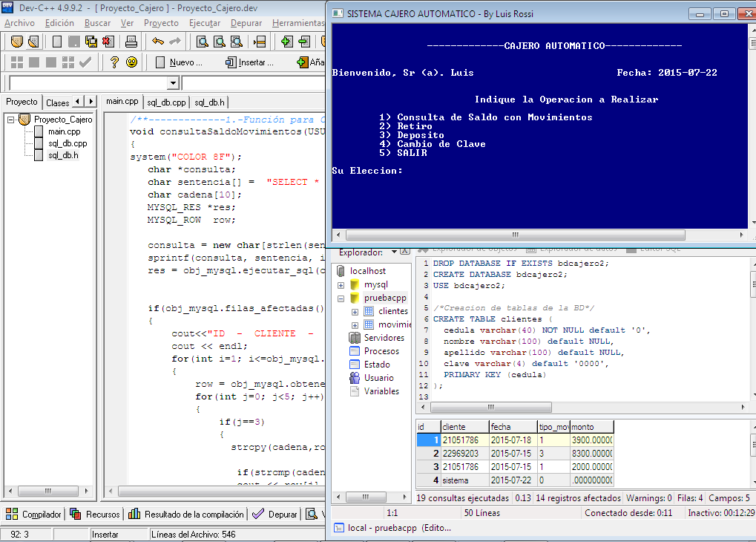Click the Estado item in explorer

tap(377, 365)
